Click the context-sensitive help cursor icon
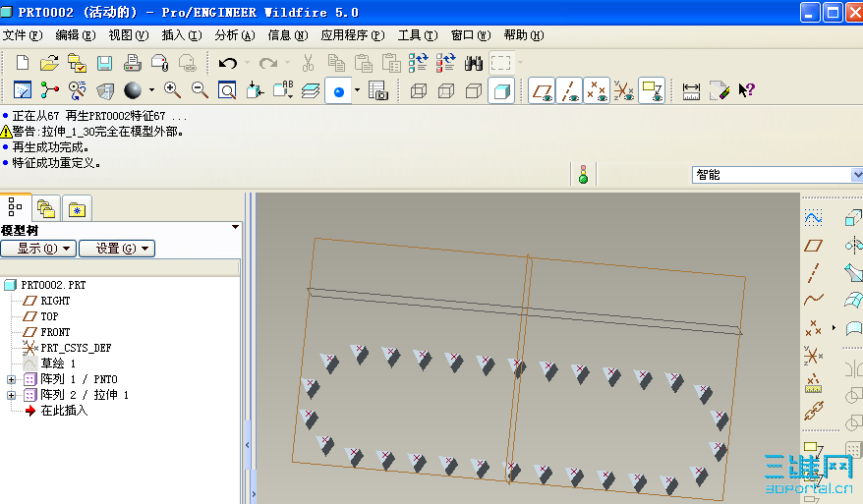 point(746,90)
